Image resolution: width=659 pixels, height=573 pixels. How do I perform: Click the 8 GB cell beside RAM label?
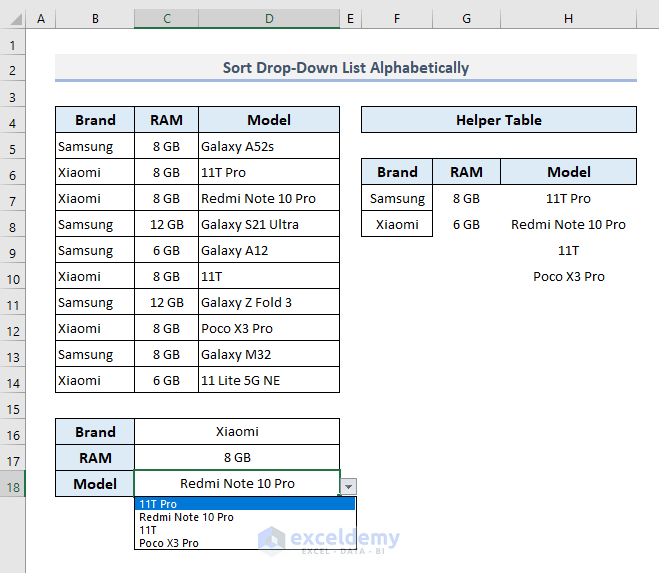(x=237, y=458)
